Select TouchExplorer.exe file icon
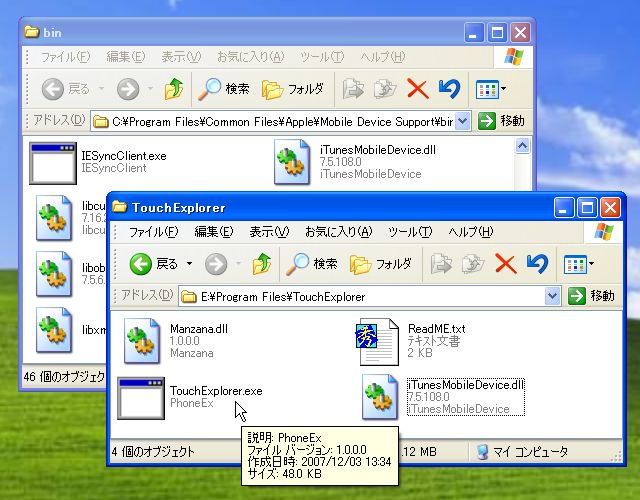The image size is (640, 500). point(141,398)
